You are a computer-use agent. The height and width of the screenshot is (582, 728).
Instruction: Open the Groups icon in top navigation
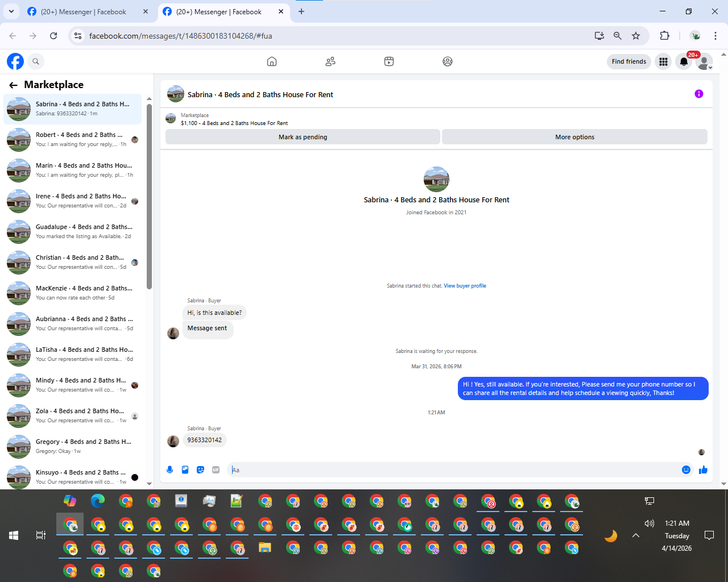coord(448,61)
